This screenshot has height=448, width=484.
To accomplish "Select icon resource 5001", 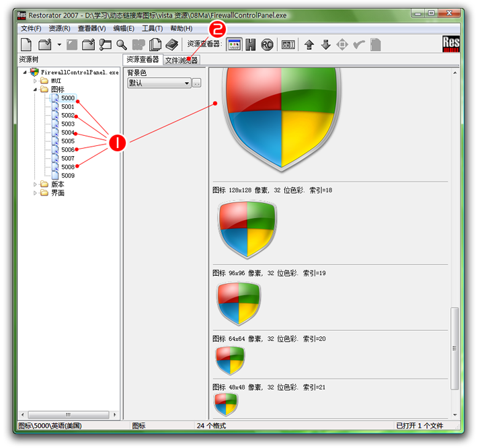I will 68,107.
